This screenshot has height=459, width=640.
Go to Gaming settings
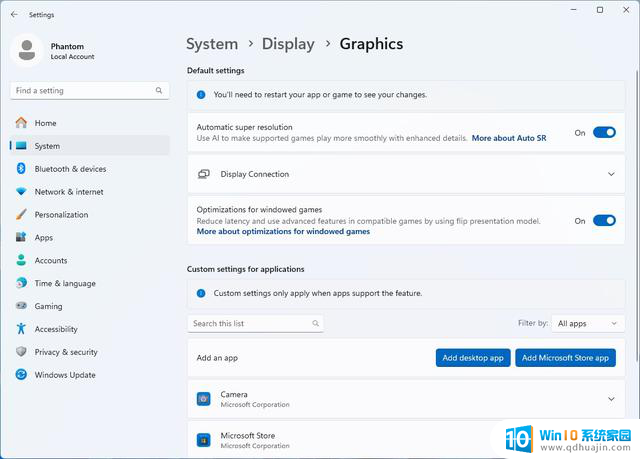90,306
